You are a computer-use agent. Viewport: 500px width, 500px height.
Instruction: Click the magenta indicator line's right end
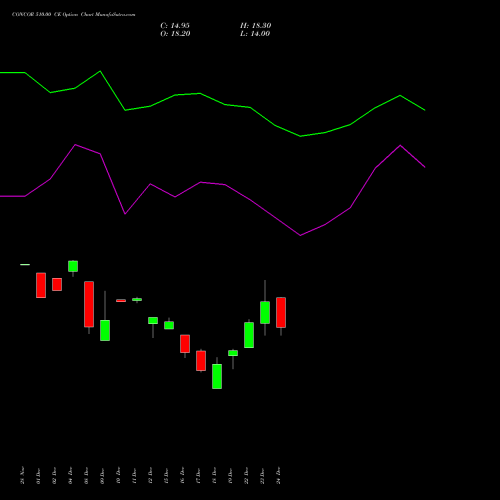tap(425, 167)
